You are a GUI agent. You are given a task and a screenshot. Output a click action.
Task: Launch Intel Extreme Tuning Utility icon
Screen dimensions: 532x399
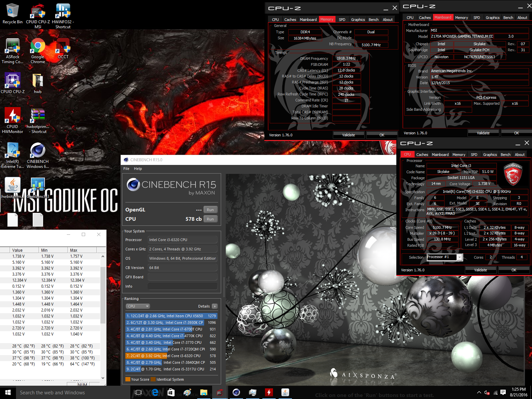click(13, 155)
